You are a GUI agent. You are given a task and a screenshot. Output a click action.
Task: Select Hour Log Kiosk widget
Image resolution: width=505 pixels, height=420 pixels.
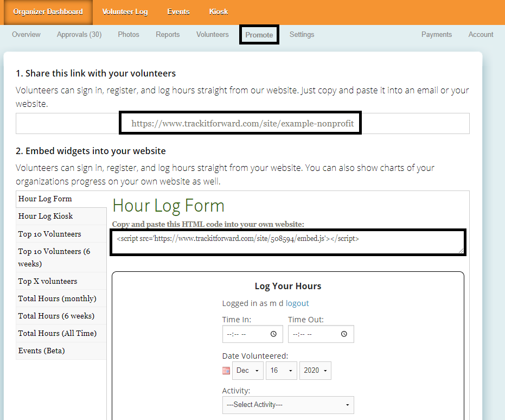[x=61, y=216]
